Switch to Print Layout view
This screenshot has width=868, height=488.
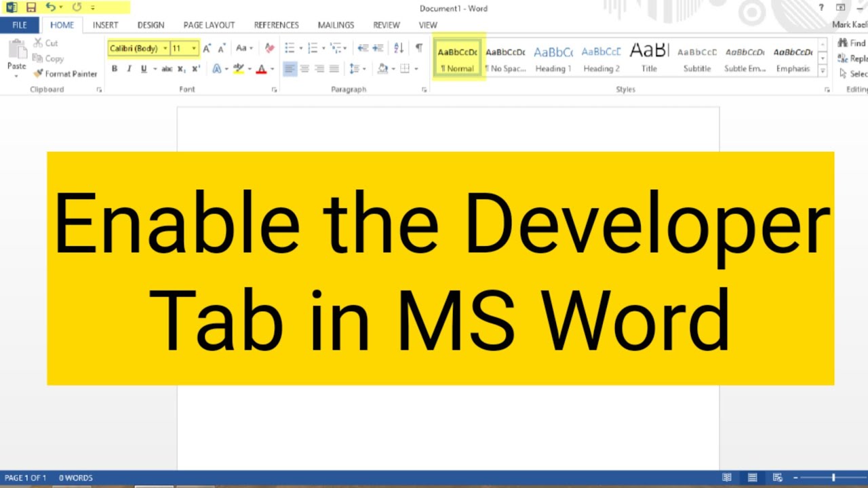pyautogui.click(x=752, y=478)
